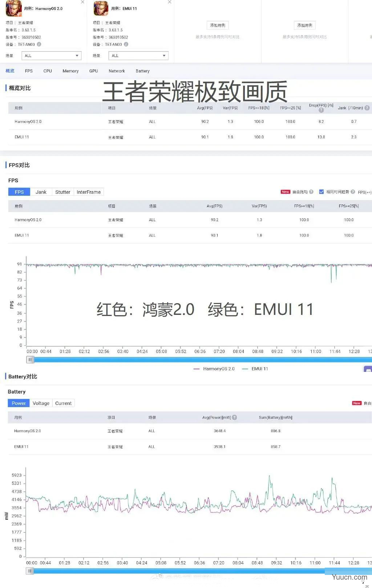Viewport: 372px width, 588px height.
Task: Click the 886.8 Sum(Battery) value
Action: click(x=275, y=431)
